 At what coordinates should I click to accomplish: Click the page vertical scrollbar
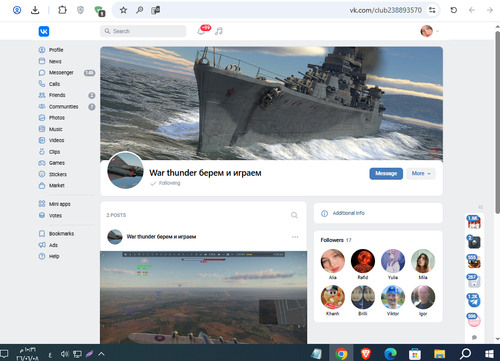click(x=497, y=123)
